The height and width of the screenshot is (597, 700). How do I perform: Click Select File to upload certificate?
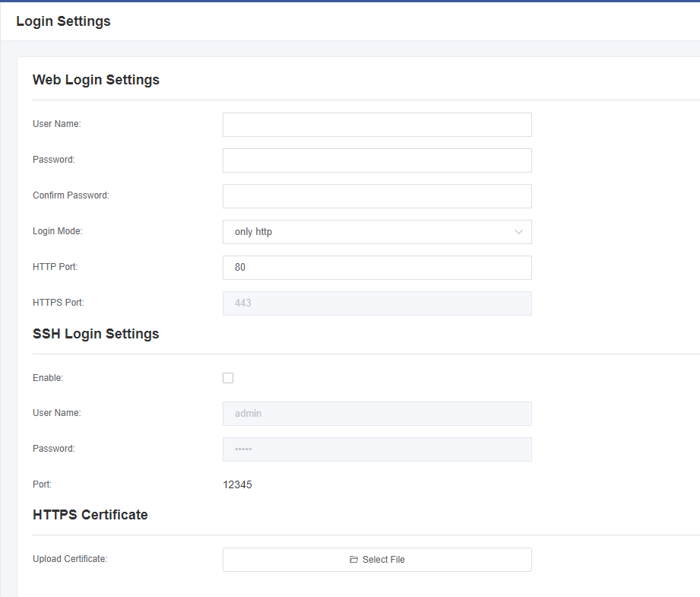click(x=377, y=560)
